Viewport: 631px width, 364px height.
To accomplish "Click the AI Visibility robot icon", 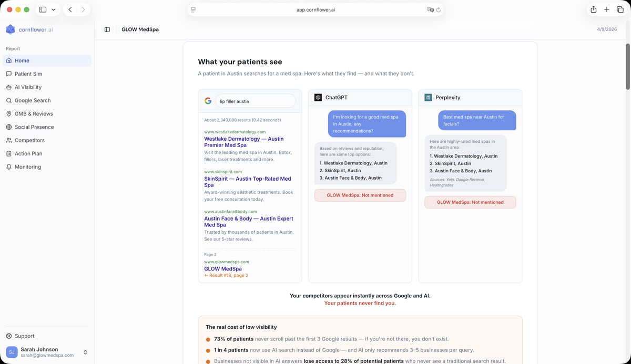I will tap(9, 87).
